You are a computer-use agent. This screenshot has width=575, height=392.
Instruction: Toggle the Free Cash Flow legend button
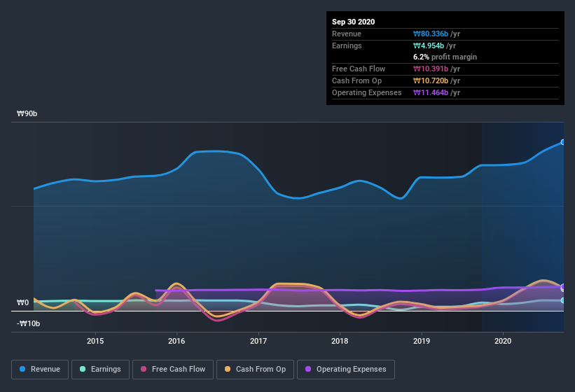(173, 370)
